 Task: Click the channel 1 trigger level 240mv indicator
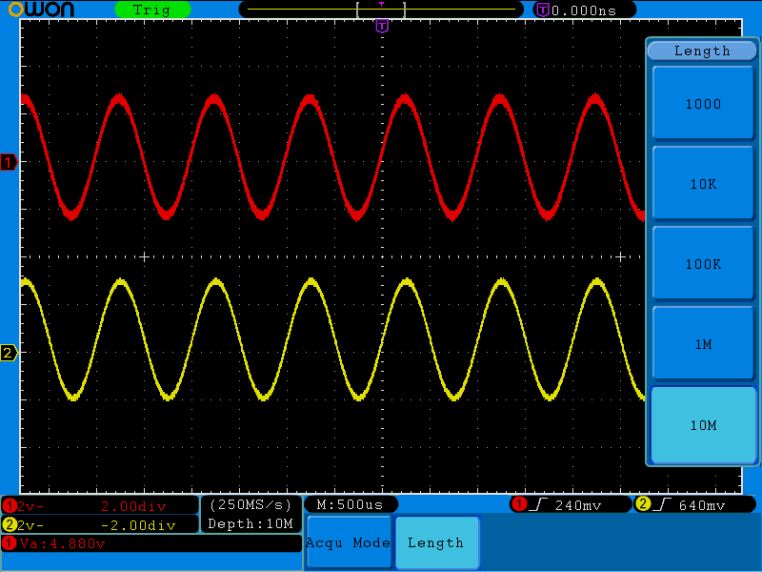point(570,505)
